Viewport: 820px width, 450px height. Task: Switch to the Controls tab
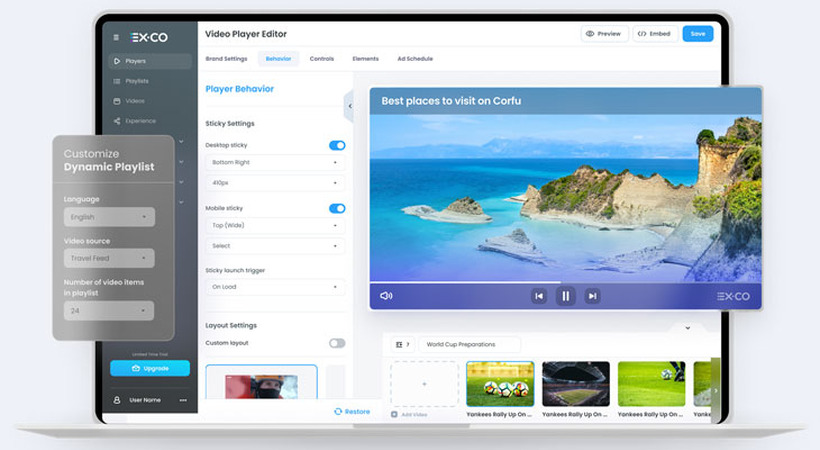(322, 59)
